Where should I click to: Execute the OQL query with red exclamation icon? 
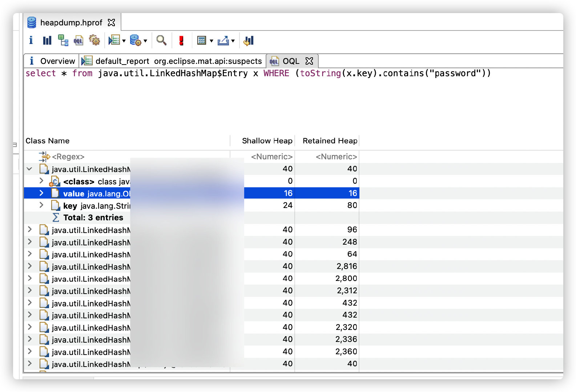coord(181,40)
